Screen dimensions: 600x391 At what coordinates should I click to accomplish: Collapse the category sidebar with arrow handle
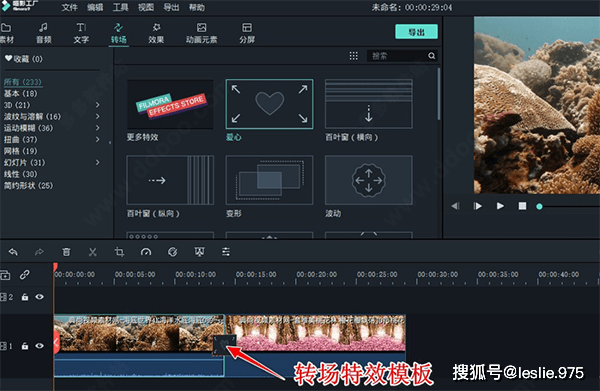(110, 143)
